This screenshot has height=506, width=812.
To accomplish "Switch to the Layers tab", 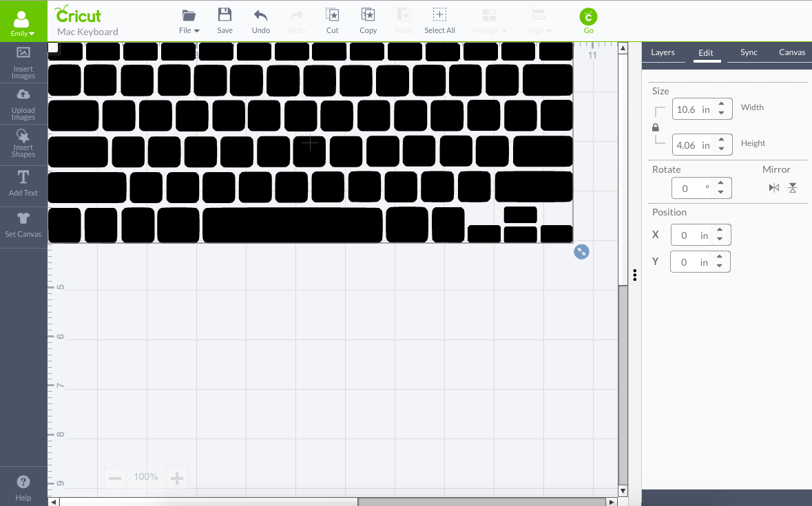I will (663, 52).
